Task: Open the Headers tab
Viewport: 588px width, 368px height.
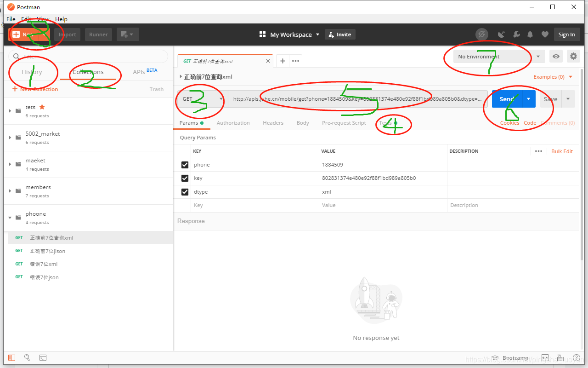Action: click(x=273, y=123)
